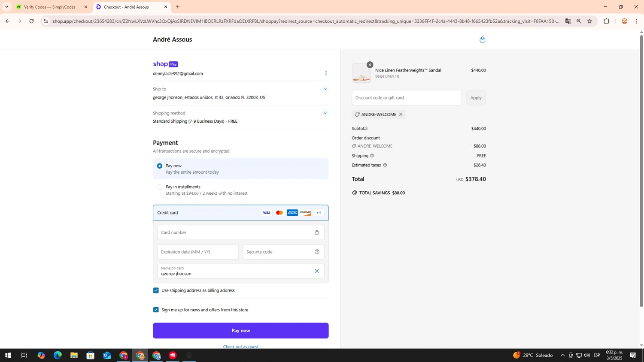Click the André Assous store name
This screenshot has width=644, height=362.
pos(173,39)
